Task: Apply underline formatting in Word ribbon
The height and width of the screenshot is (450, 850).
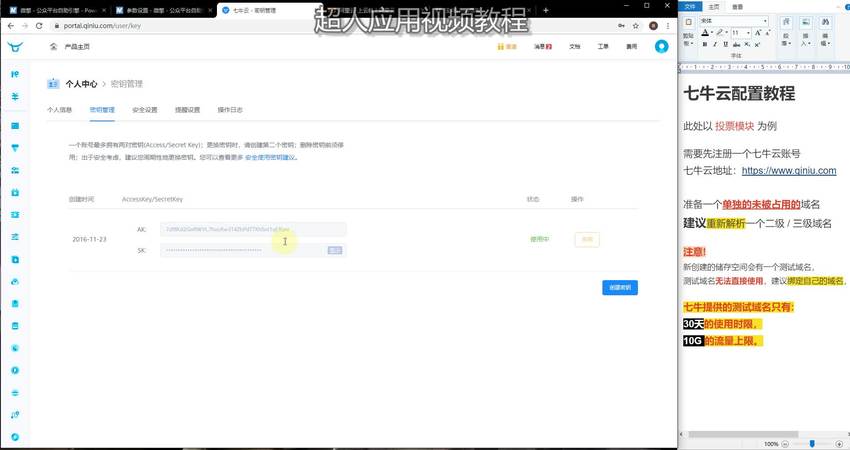Action: (725, 44)
